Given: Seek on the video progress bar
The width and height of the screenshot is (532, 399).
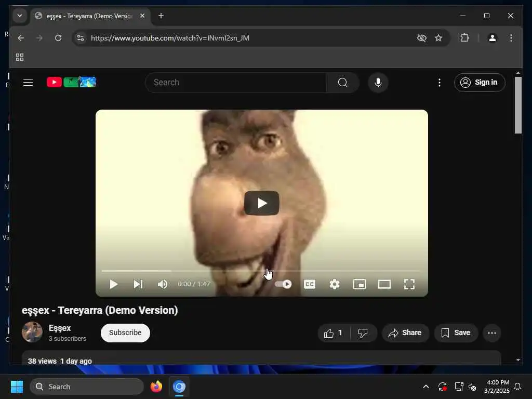Looking at the screenshot, I should tap(261, 271).
